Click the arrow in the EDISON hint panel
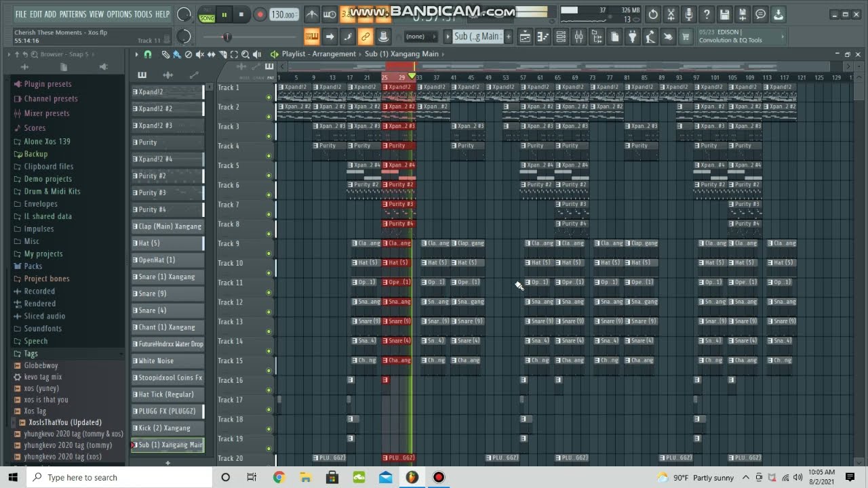Image resolution: width=868 pixels, height=488 pixels. pyautogui.click(x=783, y=37)
